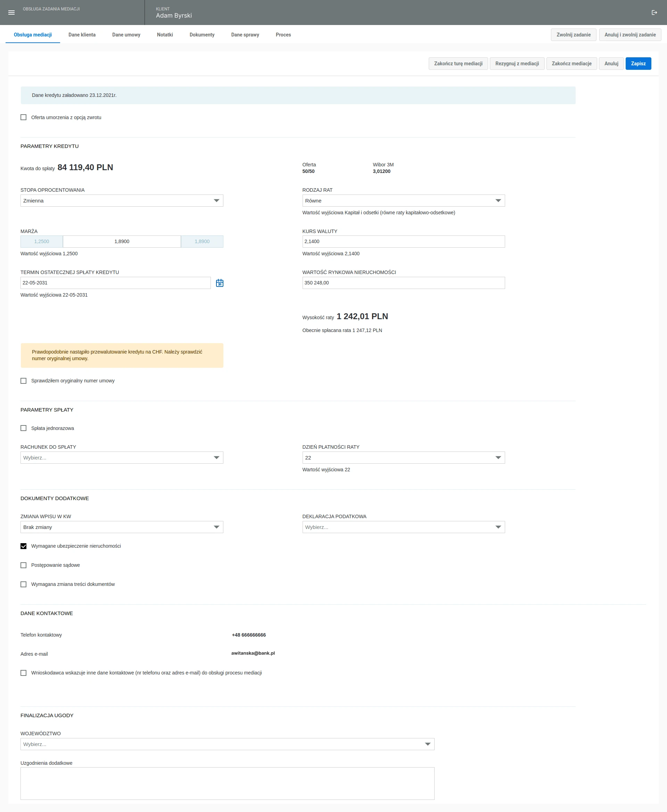Screen dimensions: 667x812
Task: Click Obecnie spłacana rata 1 247,12 PLN
Action: click(x=342, y=330)
